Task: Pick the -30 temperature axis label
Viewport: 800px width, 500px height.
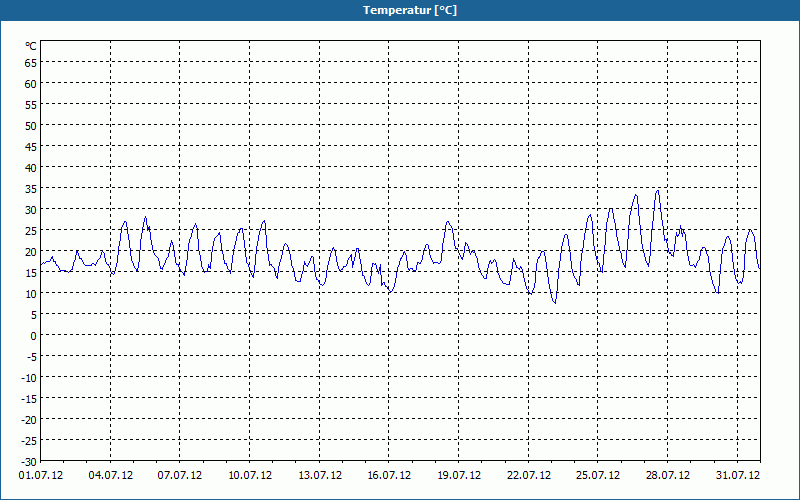Action: click(29, 462)
